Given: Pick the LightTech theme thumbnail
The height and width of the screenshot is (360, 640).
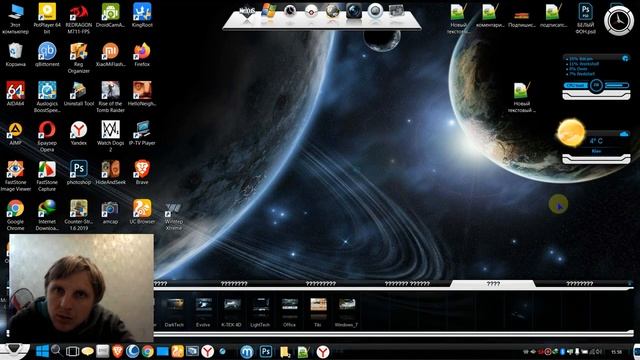Looking at the screenshot, I should pos(260,313).
